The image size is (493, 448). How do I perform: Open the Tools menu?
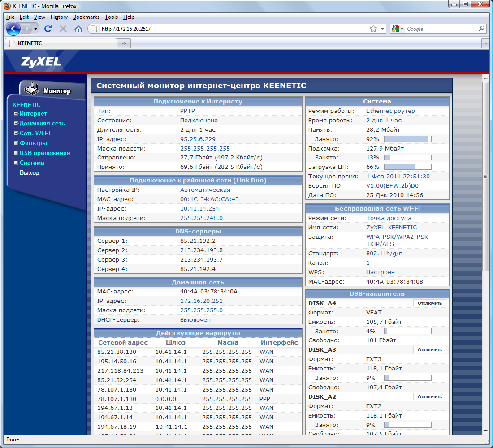tap(111, 17)
